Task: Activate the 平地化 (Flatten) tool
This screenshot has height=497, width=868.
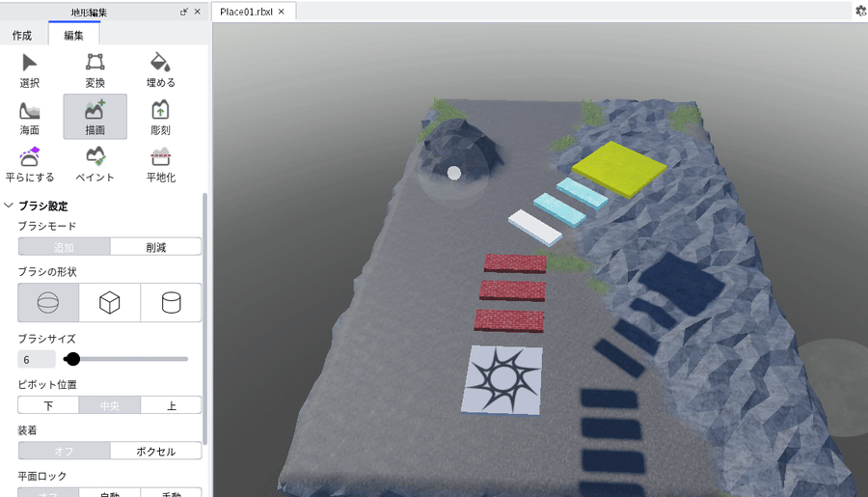Action: [160, 165]
